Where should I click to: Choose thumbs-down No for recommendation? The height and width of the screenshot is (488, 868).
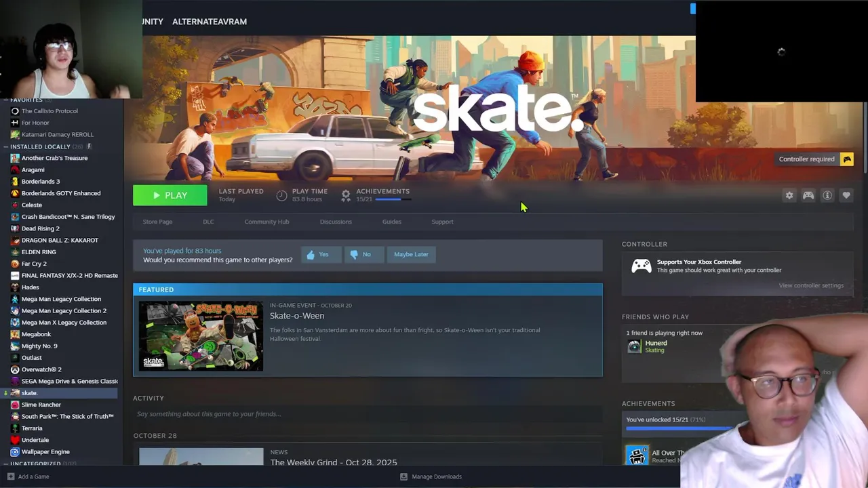(x=363, y=255)
